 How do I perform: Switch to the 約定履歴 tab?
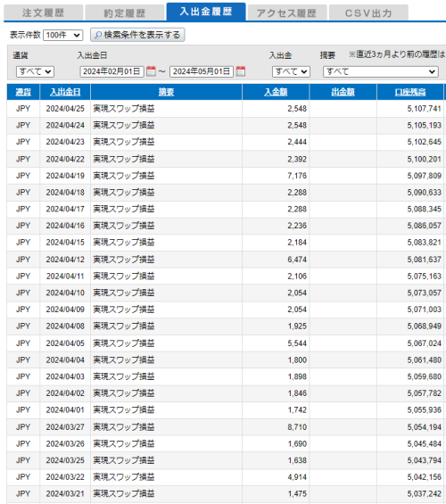[125, 12]
